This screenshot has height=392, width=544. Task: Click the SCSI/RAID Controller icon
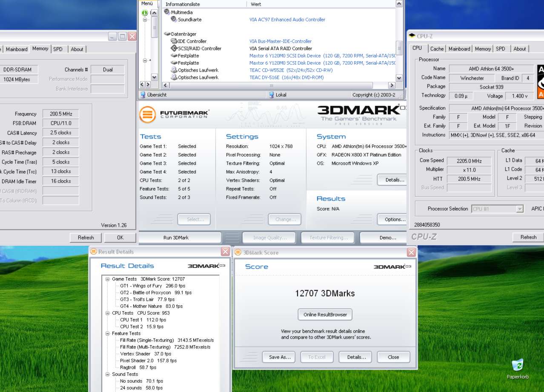(x=174, y=48)
